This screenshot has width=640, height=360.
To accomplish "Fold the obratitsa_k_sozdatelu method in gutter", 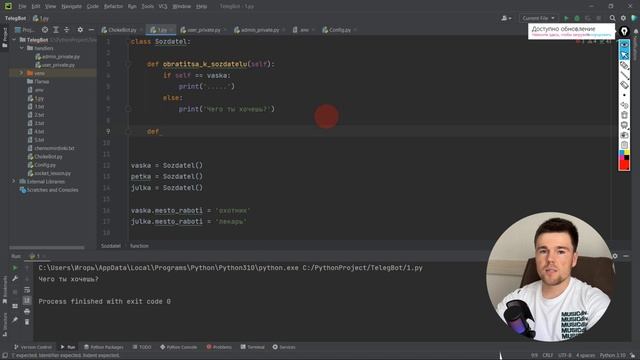I will click(x=128, y=64).
